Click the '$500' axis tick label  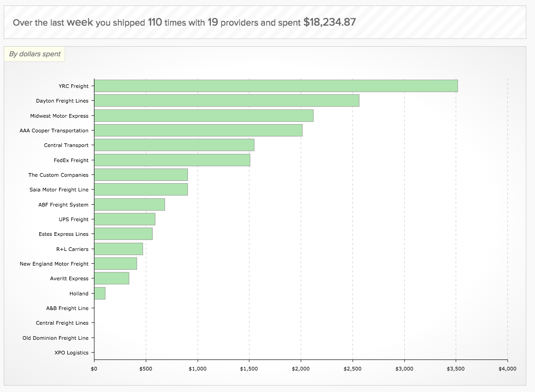146,369
